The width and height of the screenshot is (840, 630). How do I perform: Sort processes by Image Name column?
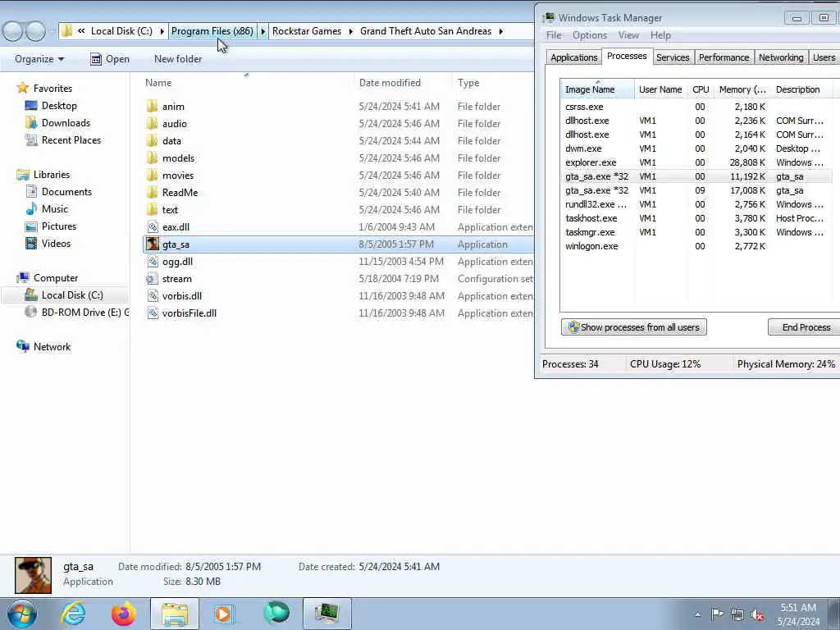(597, 89)
